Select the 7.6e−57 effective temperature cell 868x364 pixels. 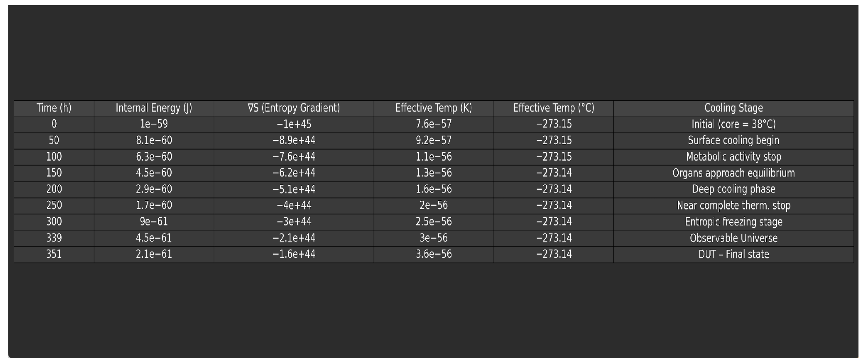coord(434,124)
